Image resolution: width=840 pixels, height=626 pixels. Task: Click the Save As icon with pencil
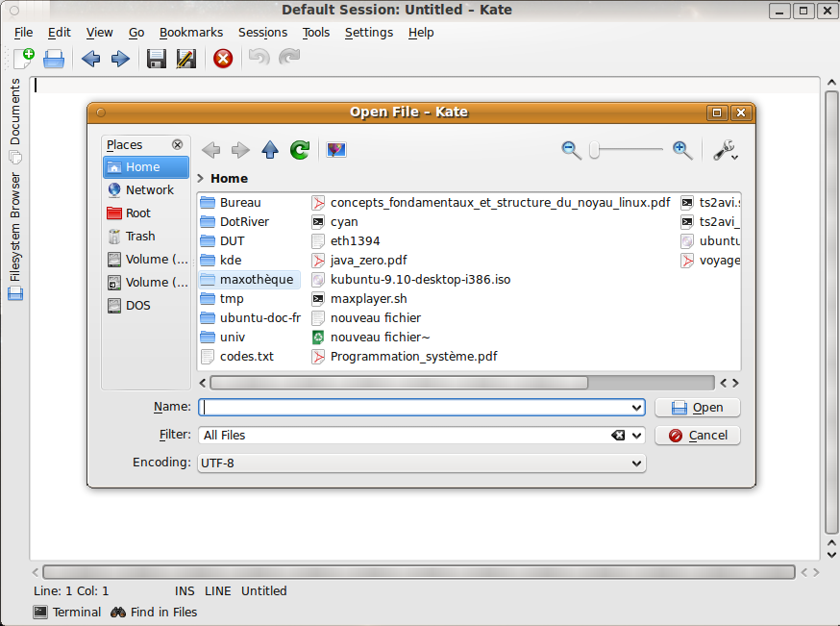click(185, 59)
